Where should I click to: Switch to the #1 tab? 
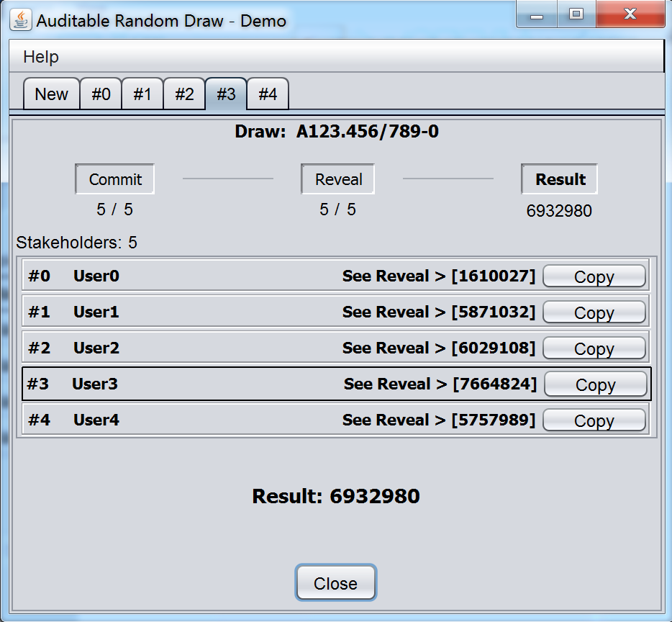(x=142, y=94)
